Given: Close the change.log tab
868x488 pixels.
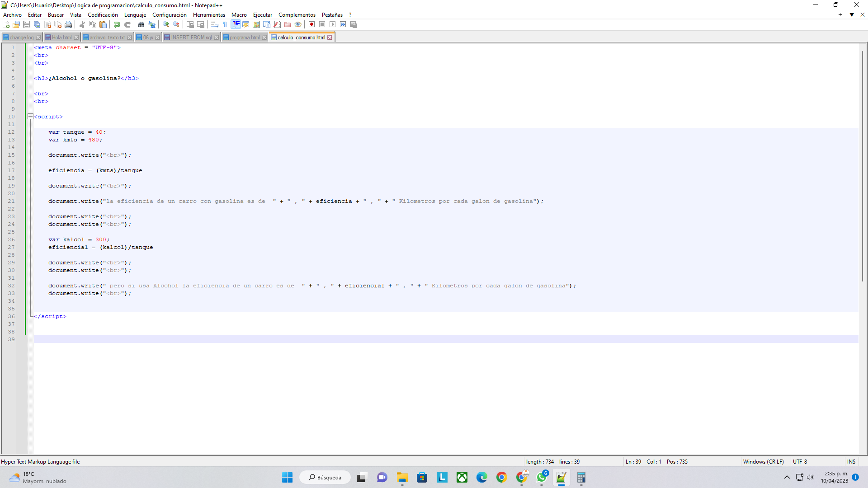Looking at the screenshot, I should 38,38.
